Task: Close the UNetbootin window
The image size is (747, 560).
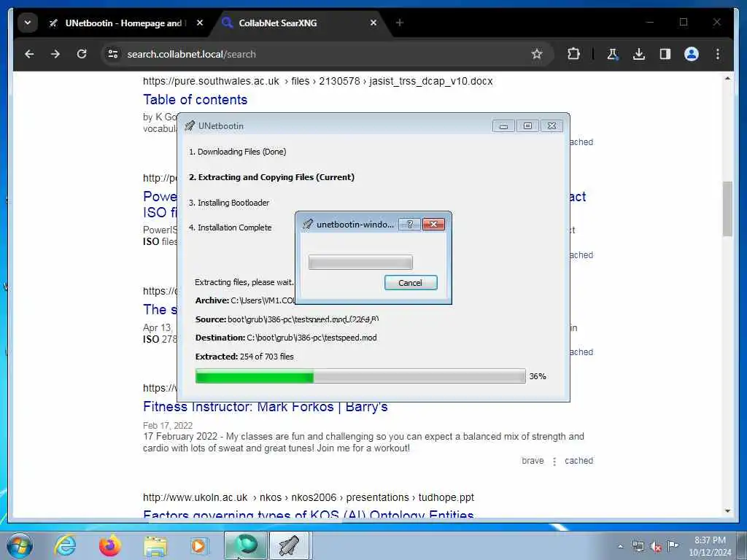Action: (551, 126)
